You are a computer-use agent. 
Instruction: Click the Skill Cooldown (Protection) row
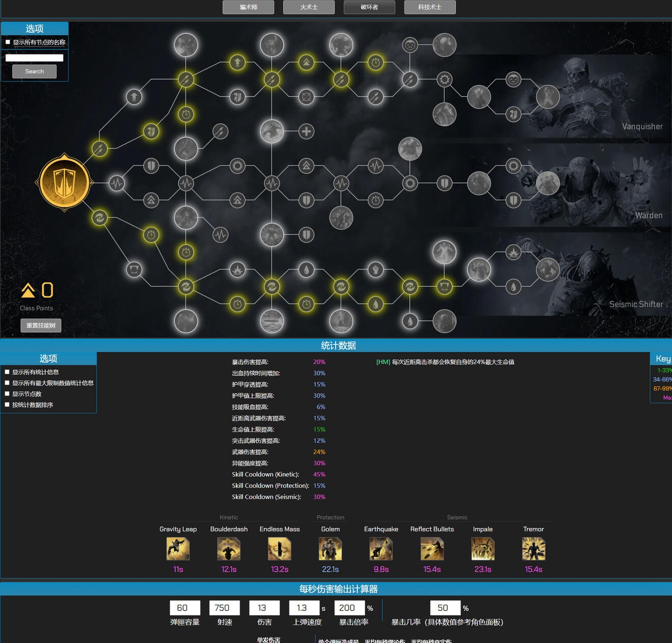(279, 486)
